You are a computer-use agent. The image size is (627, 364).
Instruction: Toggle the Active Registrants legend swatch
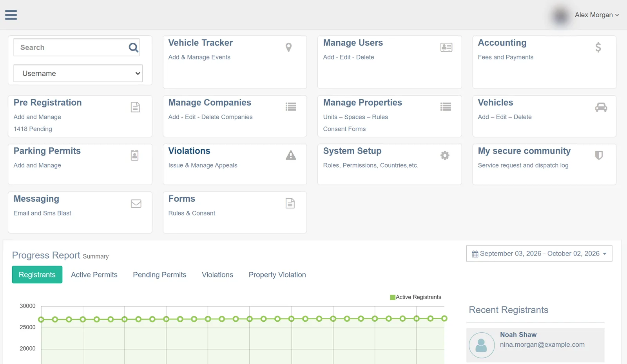click(x=393, y=297)
